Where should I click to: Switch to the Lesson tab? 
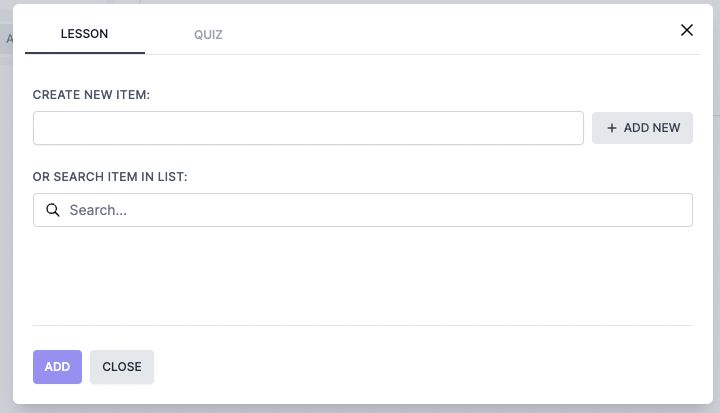84,34
